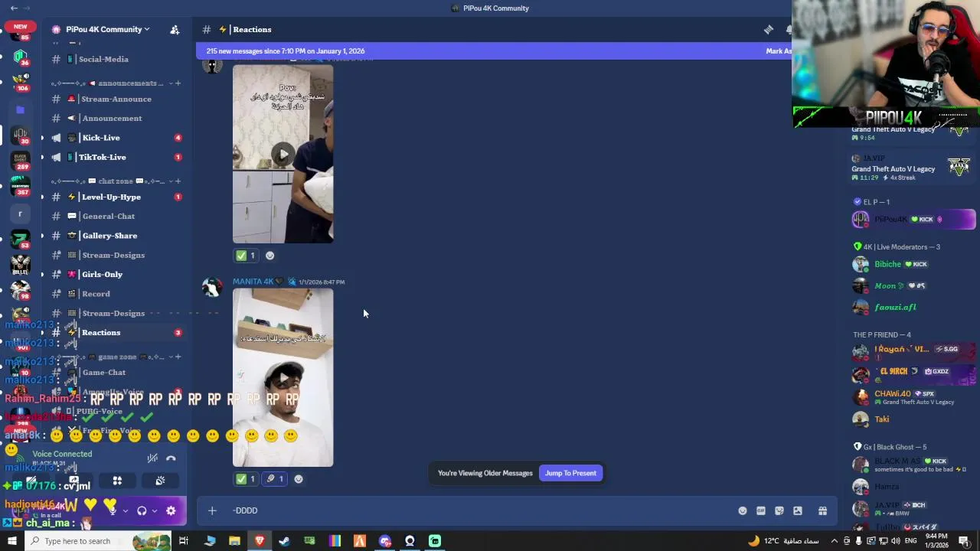
Task: Add channel to chat zone category
Action: 178,181
